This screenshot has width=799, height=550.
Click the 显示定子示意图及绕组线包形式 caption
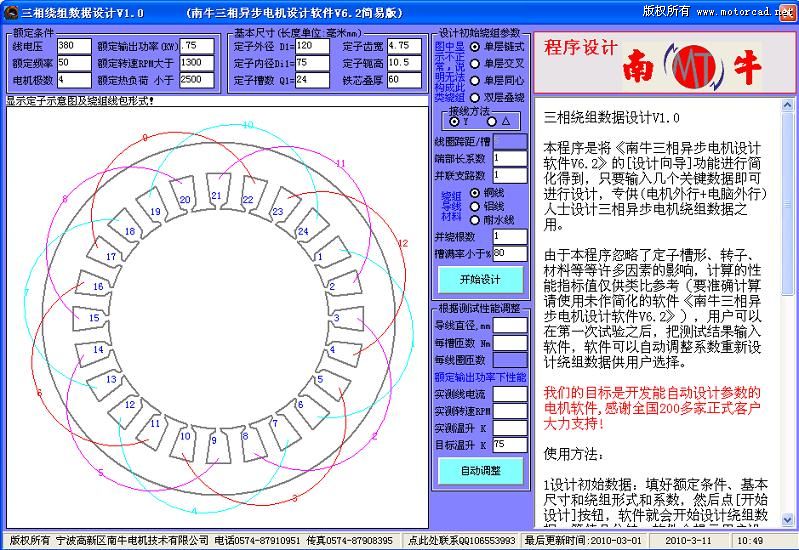(80, 101)
